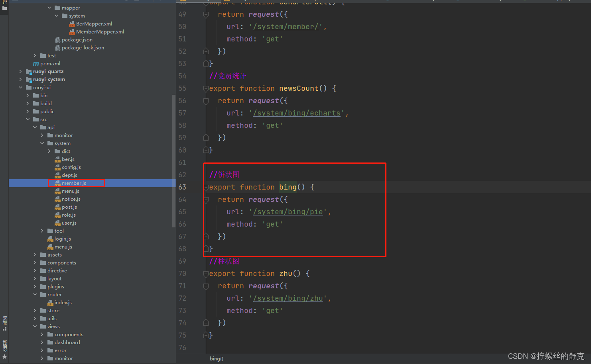Screen dimensions: 591x364
Task: Expand the bin folder
Action: tap(28, 96)
